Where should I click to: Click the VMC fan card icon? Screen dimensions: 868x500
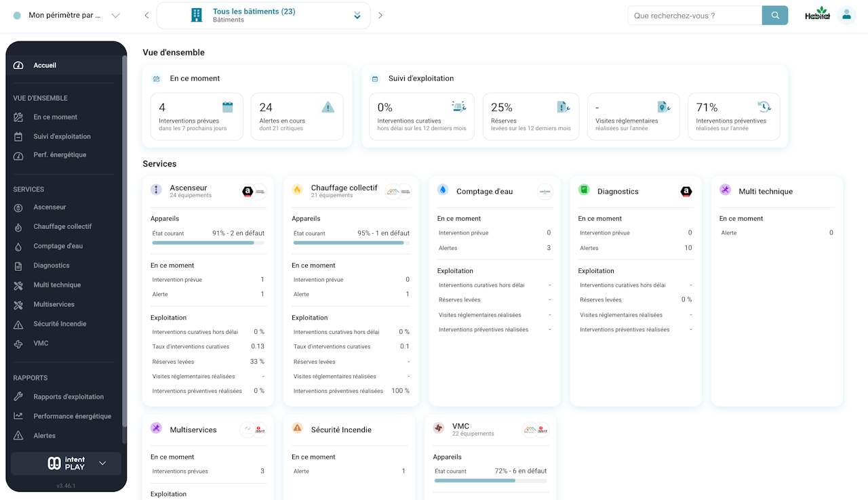pyautogui.click(x=439, y=429)
